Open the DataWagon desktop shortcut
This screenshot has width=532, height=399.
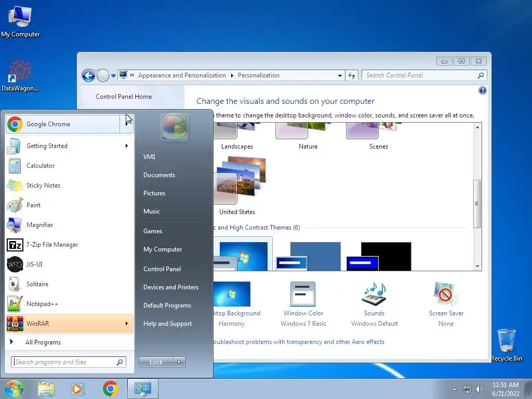point(20,76)
